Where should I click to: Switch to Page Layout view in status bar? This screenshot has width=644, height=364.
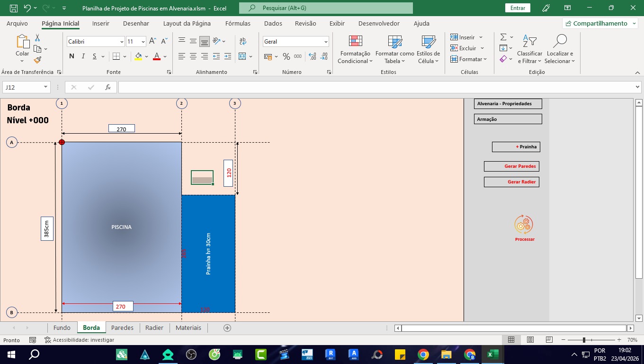pos(530,340)
